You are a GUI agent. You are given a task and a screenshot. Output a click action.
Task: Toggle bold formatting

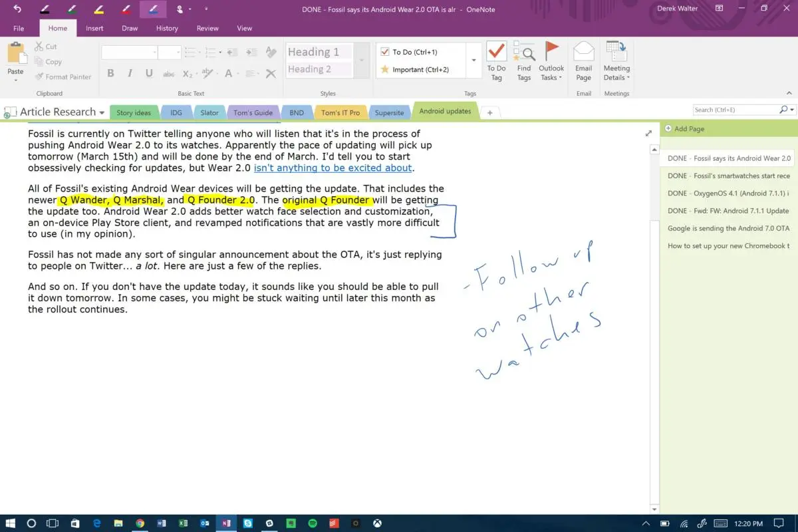tap(110, 74)
